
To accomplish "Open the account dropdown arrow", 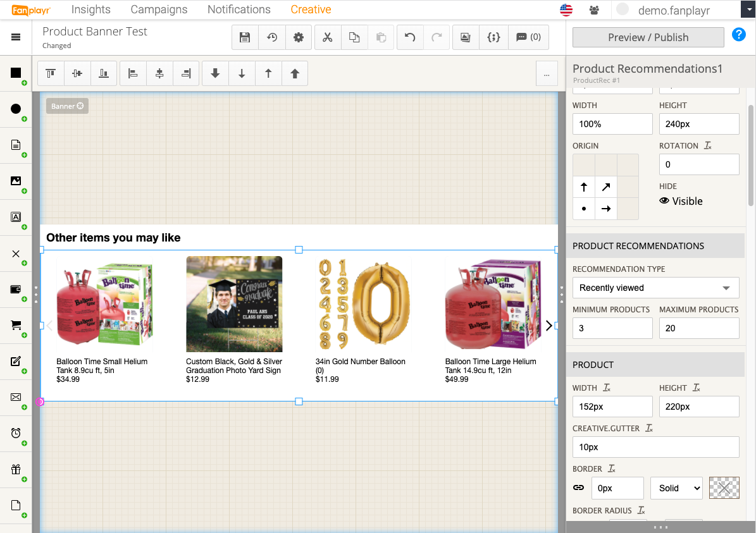I will coord(748,9).
